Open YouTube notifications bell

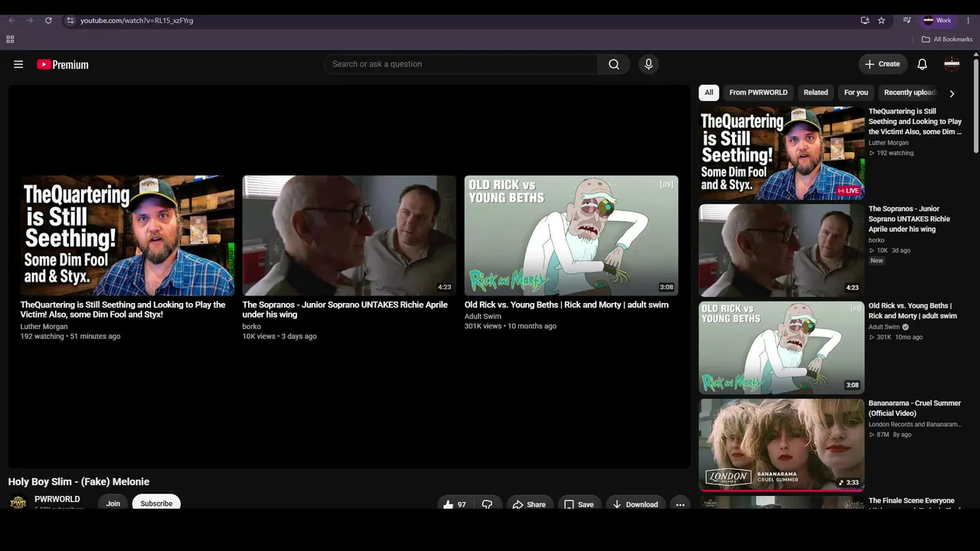[x=923, y=64]
